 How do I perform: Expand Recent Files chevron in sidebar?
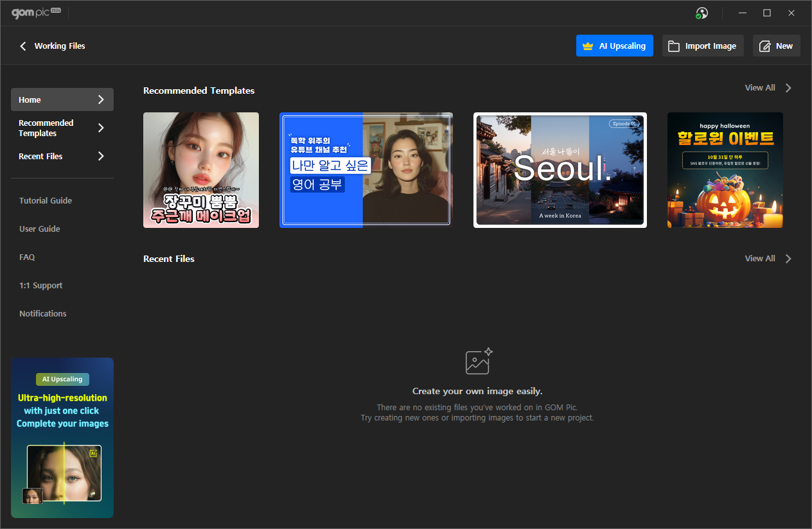101,156
